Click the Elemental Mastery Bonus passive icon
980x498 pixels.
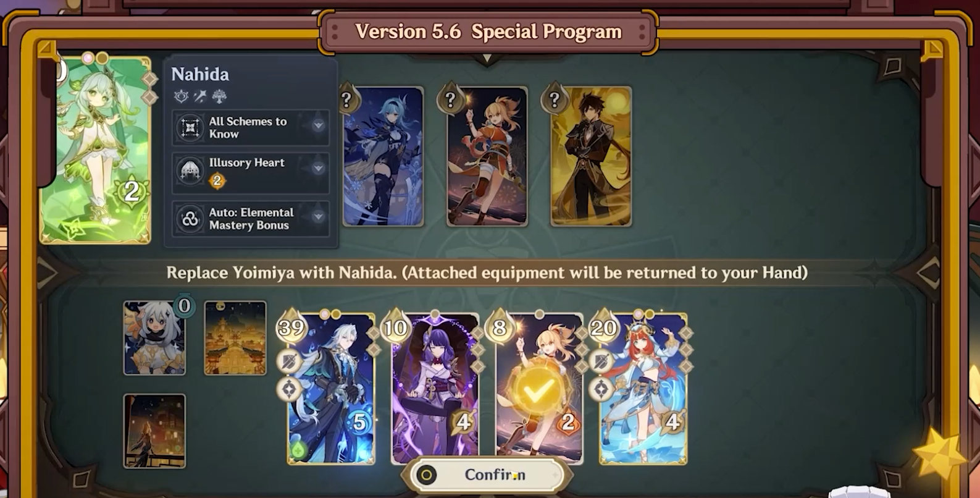point(190,218)
